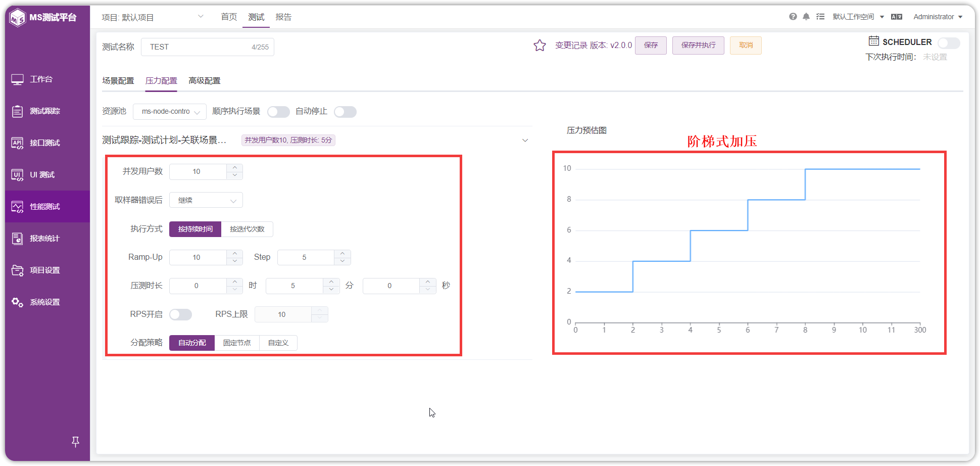This screenshot has width=980, height=466.
Task: Open the 系统设置 gears icon
Action: [x=17, y=302]
